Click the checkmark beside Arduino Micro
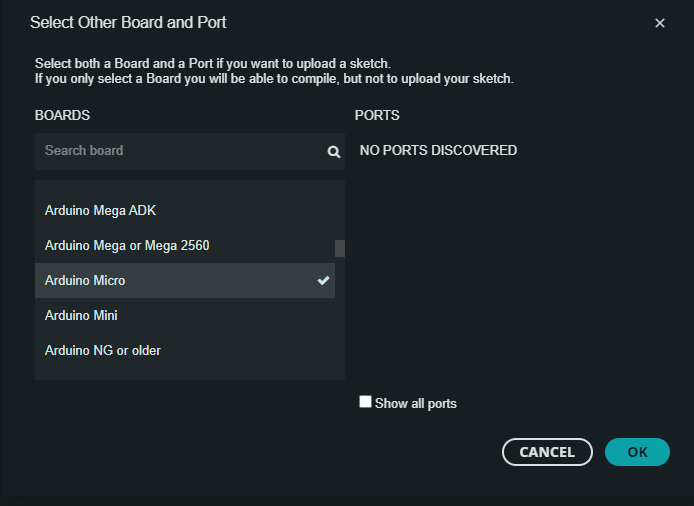This screenshot has width=694, height=506. [324, 280]
